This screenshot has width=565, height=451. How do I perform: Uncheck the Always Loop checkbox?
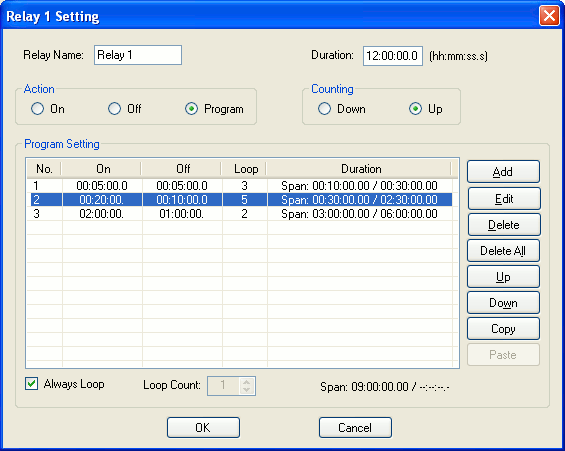click(32, 384)
